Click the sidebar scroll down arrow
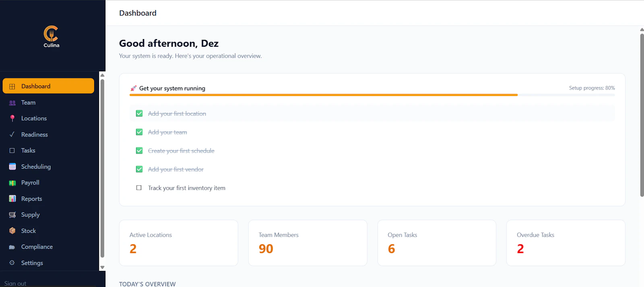 click(102, 267)
